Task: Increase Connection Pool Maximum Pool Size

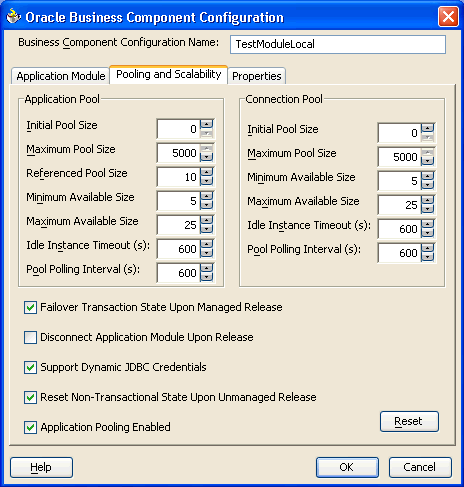Action: point(428,152)
